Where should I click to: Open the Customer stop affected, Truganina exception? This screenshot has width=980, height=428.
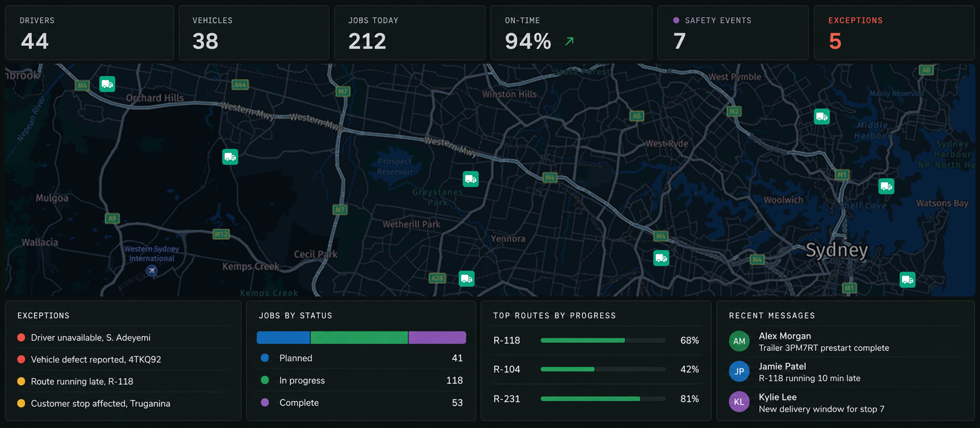(x=124, y=403)
